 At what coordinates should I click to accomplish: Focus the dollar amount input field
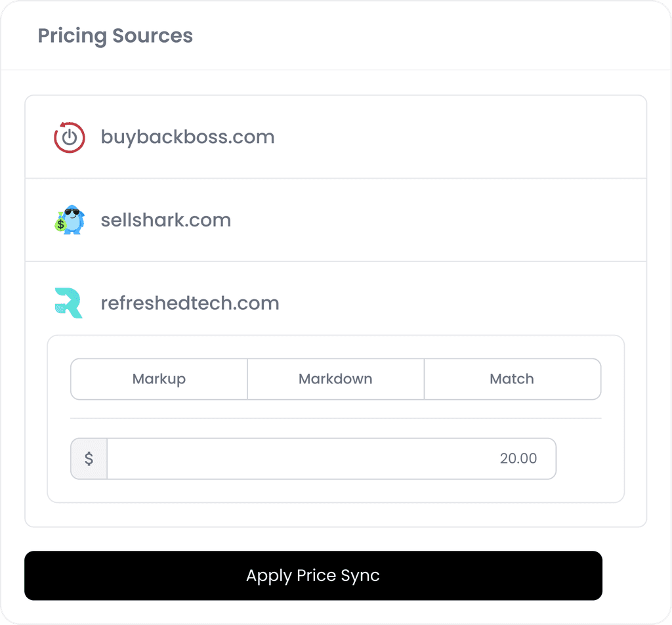coord(331,459)
